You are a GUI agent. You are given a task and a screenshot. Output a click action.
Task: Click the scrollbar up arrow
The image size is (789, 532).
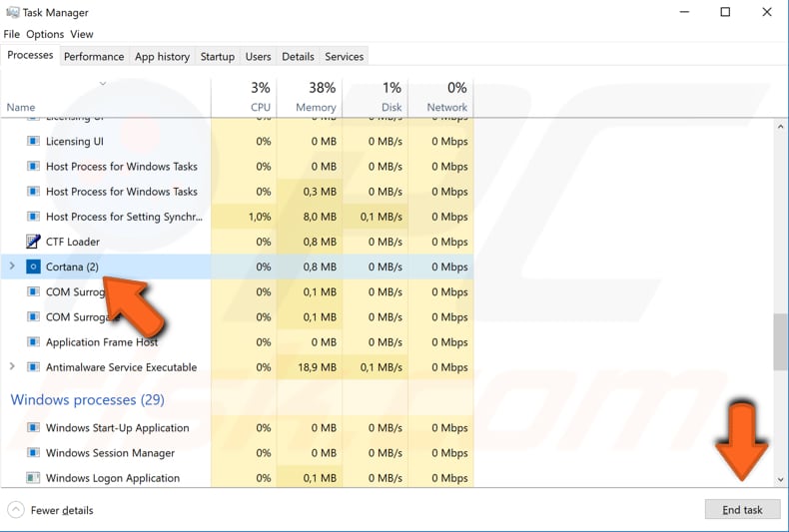780,127
